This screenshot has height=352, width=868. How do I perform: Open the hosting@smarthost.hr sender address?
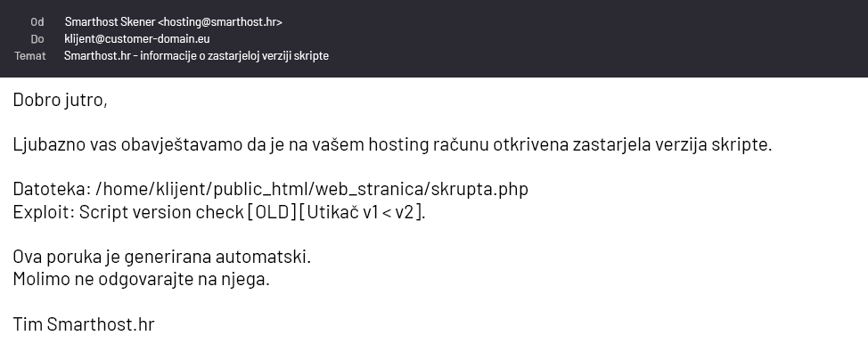pos(220,22)
